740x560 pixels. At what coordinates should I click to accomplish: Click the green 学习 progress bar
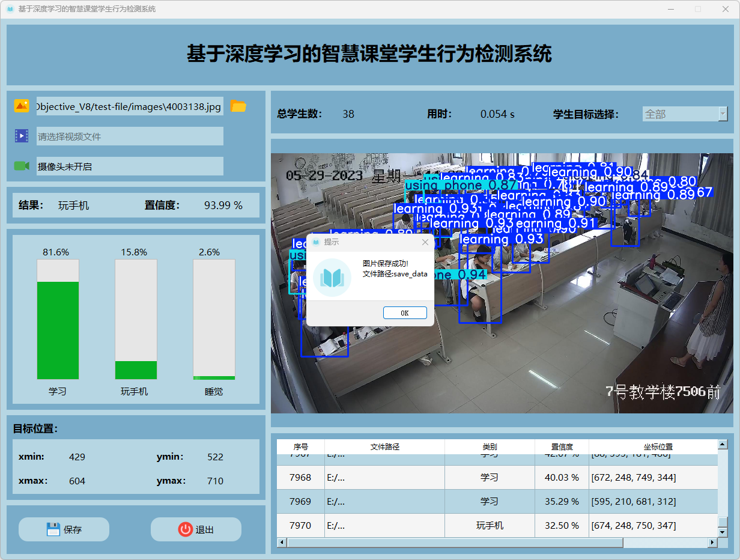58,330
